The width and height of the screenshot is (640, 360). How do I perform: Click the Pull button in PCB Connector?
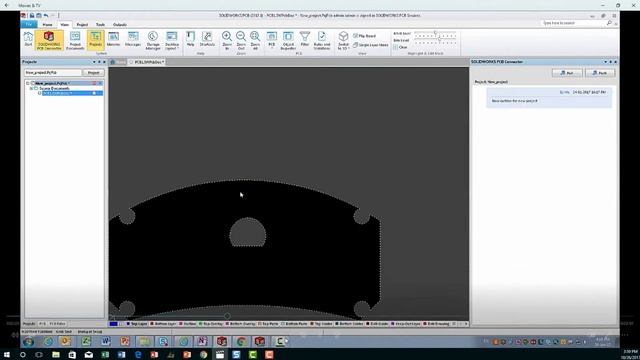[567, 73]
